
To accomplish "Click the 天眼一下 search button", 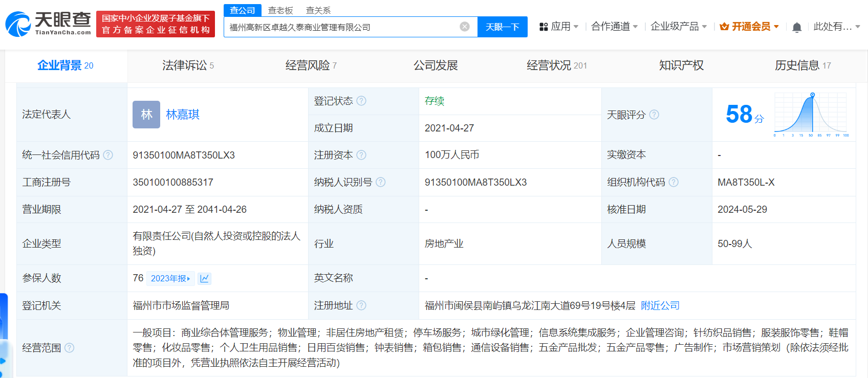I will pos(502,27).
